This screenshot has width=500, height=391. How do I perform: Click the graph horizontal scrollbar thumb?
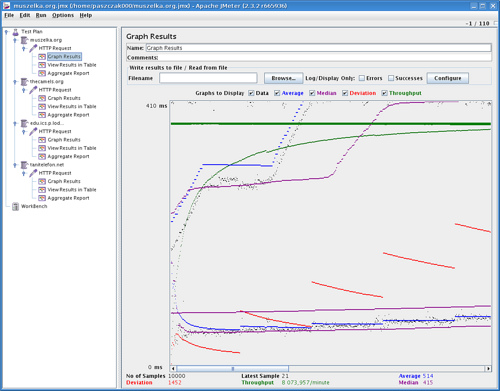[x=233, y=369]
